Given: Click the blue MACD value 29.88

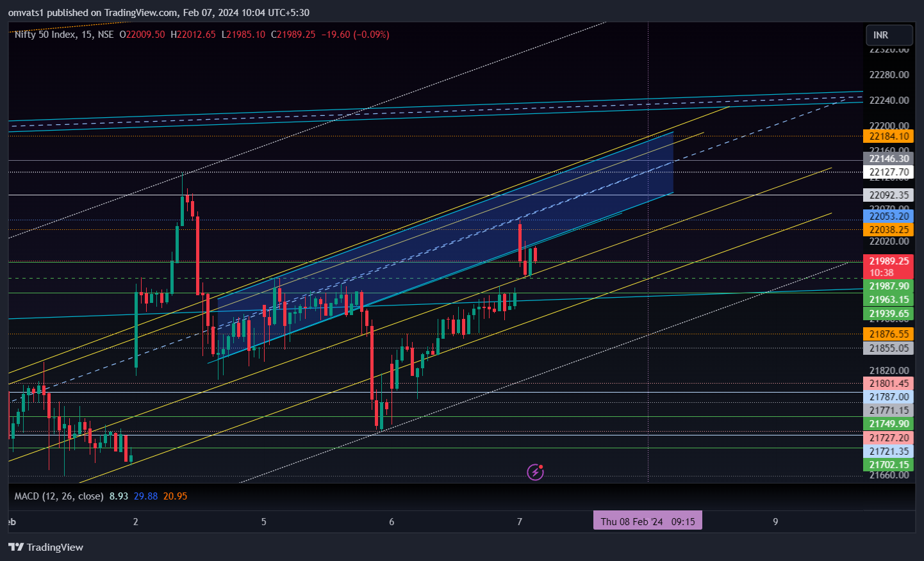Looking at the screenshot, I should (x=145, y=496).
